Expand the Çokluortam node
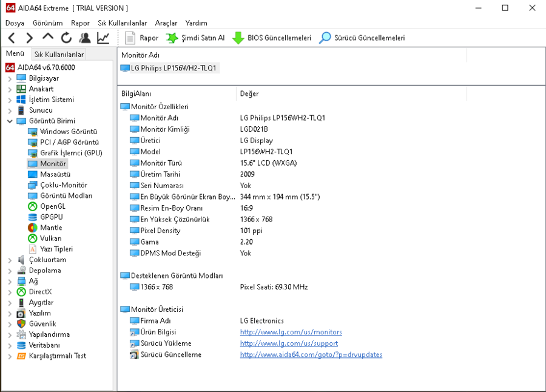The width and height of the screenshot is (546, 392). (10, 260)
